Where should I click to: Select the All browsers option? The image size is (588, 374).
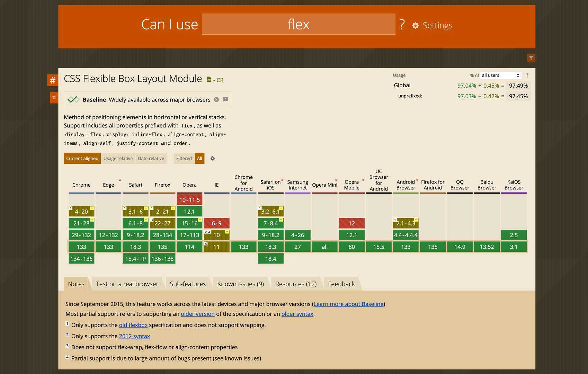[x=199, y=158]
